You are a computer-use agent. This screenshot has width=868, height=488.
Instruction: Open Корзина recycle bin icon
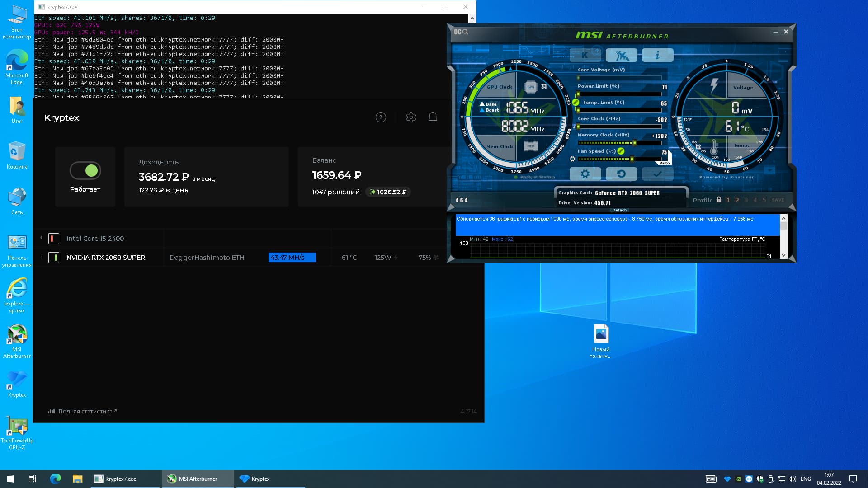[17, 155]
